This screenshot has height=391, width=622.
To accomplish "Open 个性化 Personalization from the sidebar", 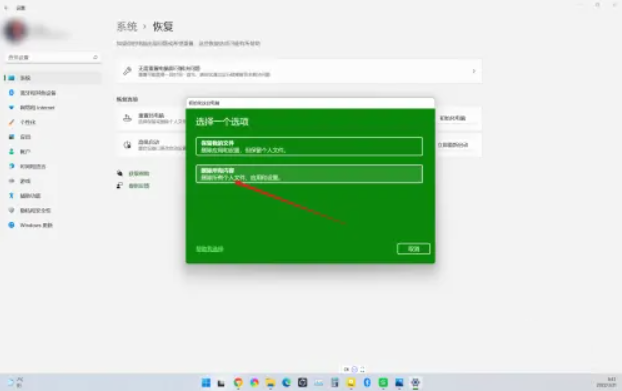I will (x=52, y=122).
